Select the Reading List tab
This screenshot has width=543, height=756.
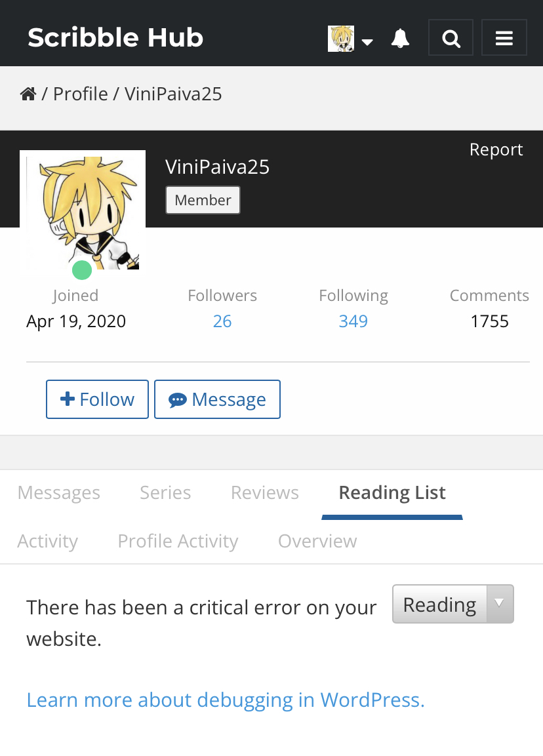pos(392,492)
